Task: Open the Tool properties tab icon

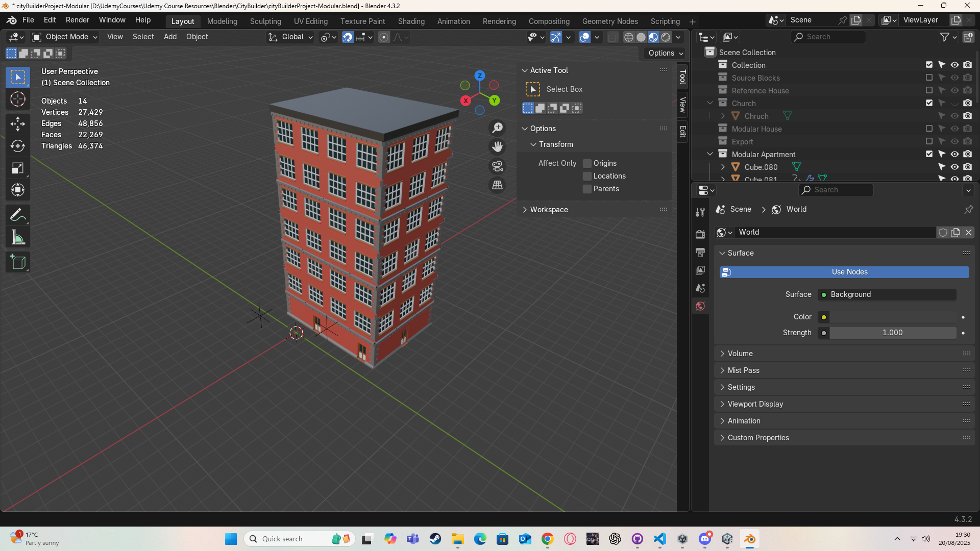Action: pyautogui.click(x=700, y=212)
